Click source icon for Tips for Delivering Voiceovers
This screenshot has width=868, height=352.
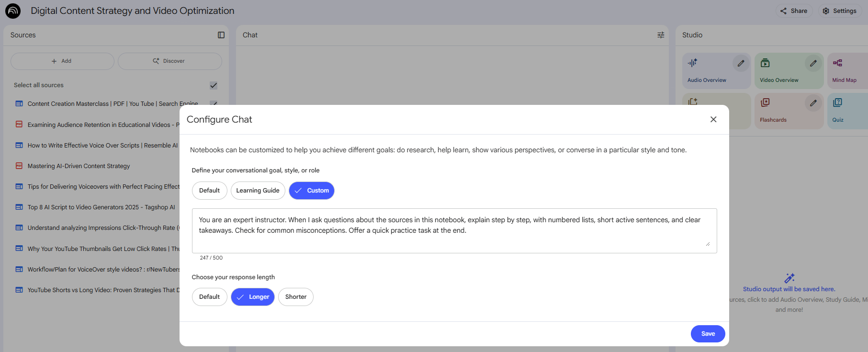pyautogui.click(x=19, y=186)
